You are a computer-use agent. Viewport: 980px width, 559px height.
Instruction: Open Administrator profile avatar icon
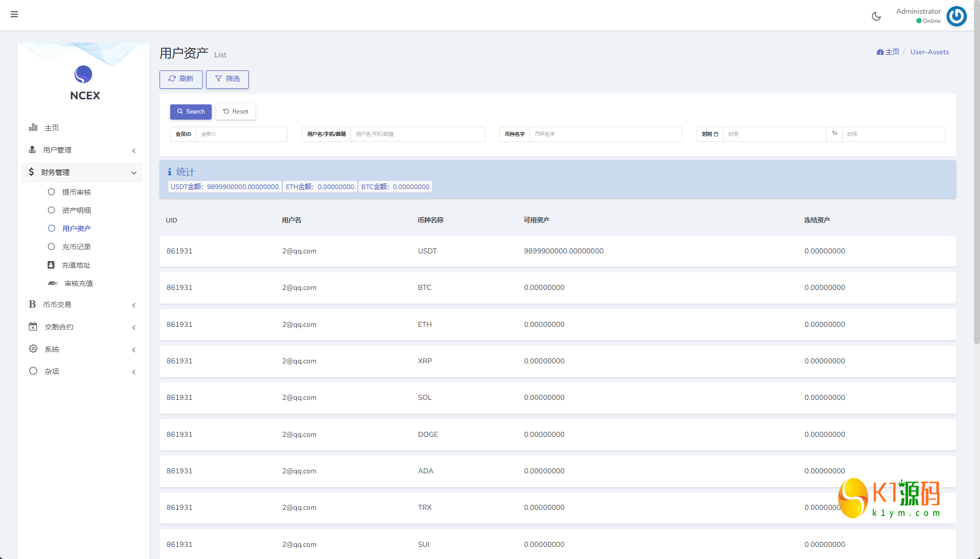point(956,16)
